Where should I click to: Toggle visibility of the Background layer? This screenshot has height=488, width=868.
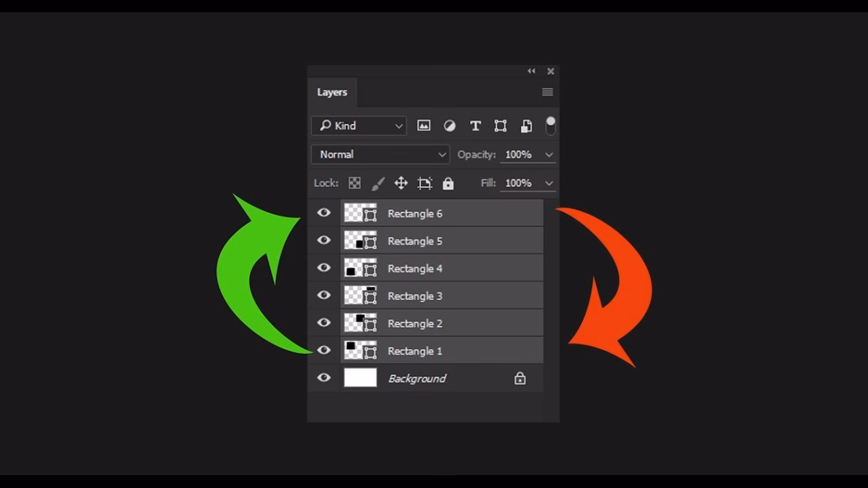[x=323, y=378]
